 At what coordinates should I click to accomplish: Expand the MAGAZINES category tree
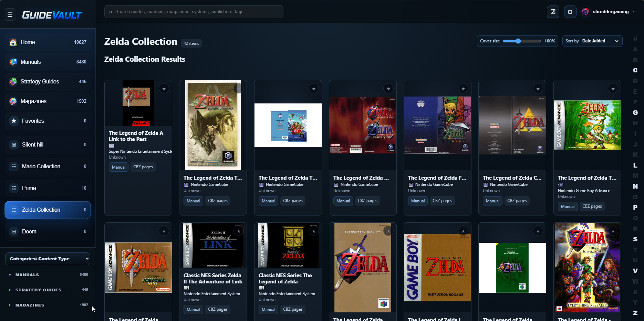coord(10,305)
